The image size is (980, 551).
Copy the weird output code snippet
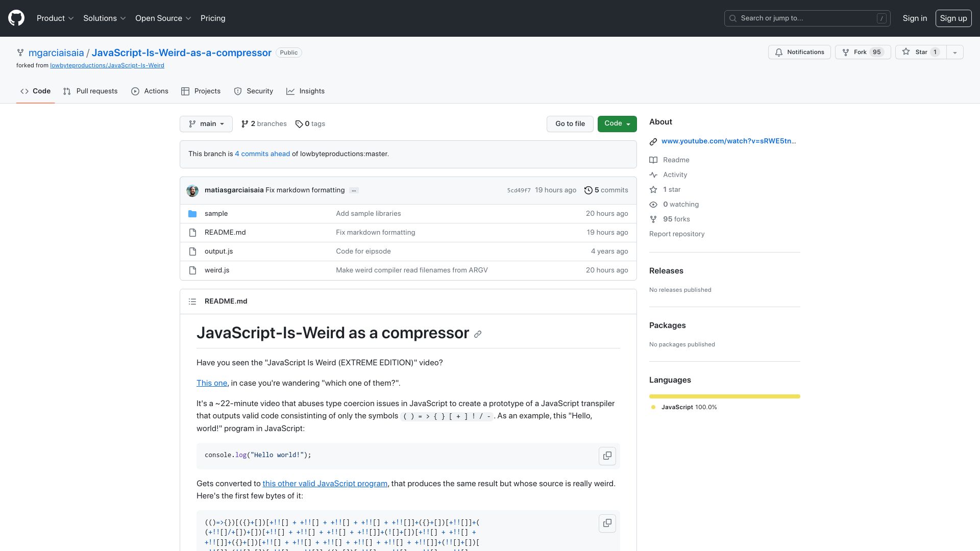(x=607, y=523)
